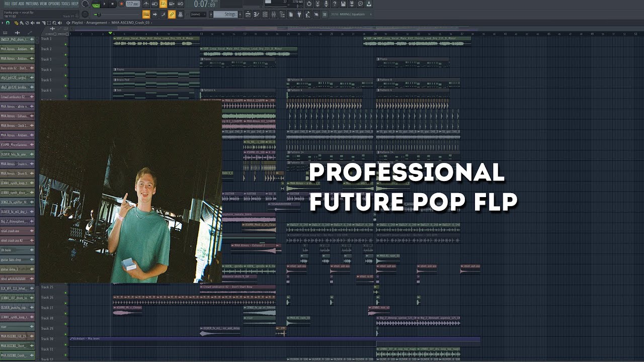Click the render-to-audio-file icon

352,4
